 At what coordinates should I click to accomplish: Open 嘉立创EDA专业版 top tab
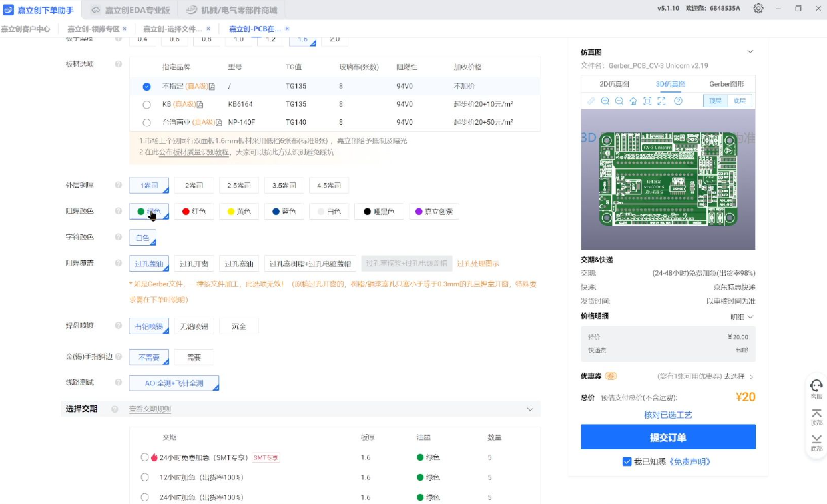pos(131,10)
